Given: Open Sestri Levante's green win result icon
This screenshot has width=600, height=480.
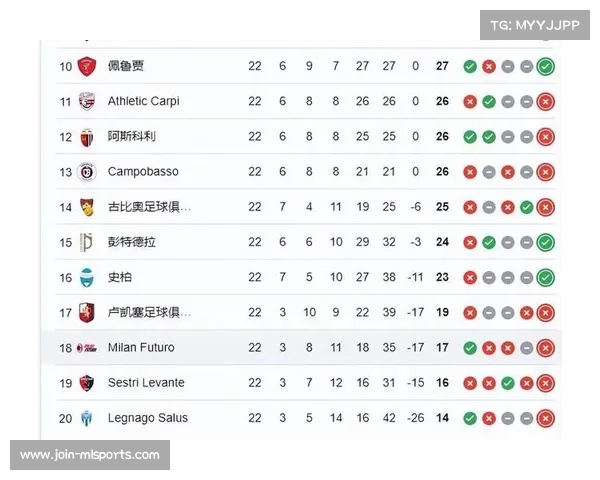Looking at the screenshot, I should click(x=507, y=383).
